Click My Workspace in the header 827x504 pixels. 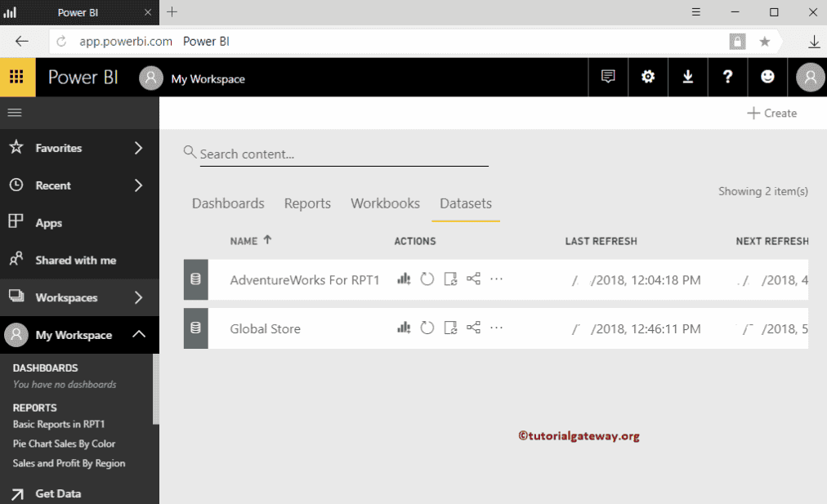coord(208,79)
